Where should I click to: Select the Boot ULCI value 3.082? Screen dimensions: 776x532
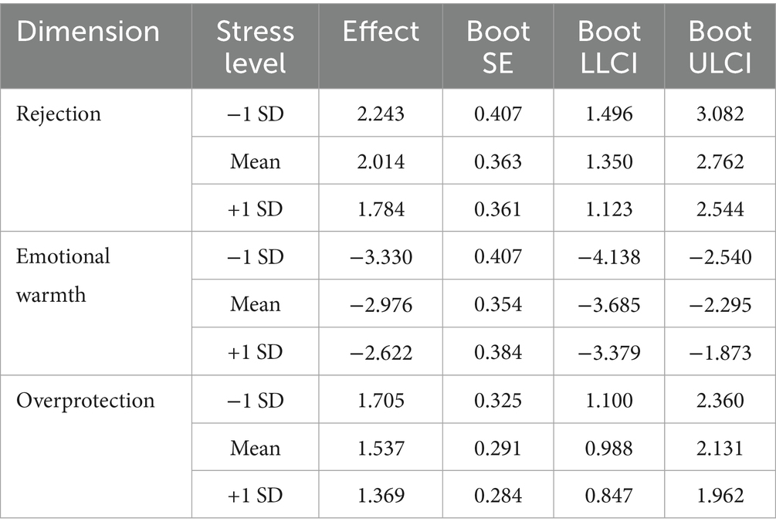(720, 114)
